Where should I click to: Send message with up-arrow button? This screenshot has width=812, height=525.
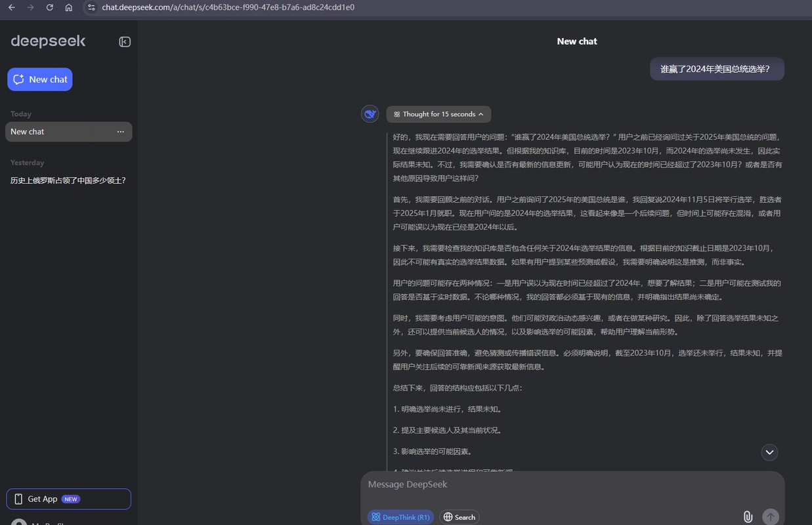point(771,517)
